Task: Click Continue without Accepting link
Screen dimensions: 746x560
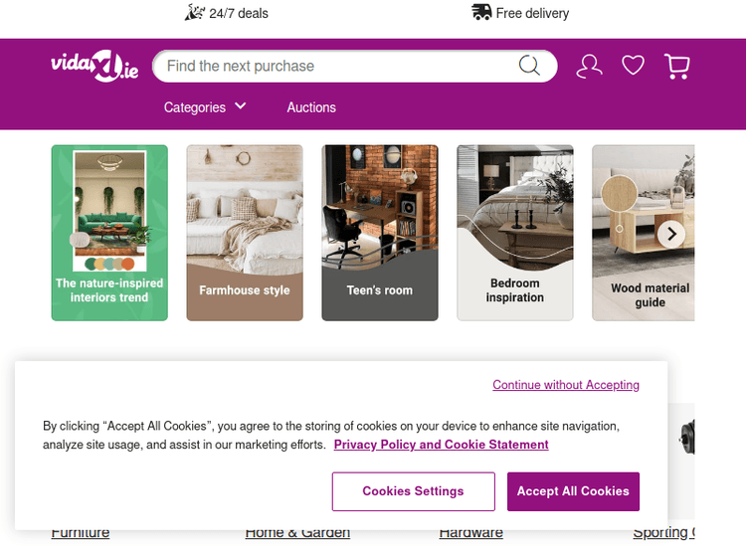Action: (x=565, y=385)
